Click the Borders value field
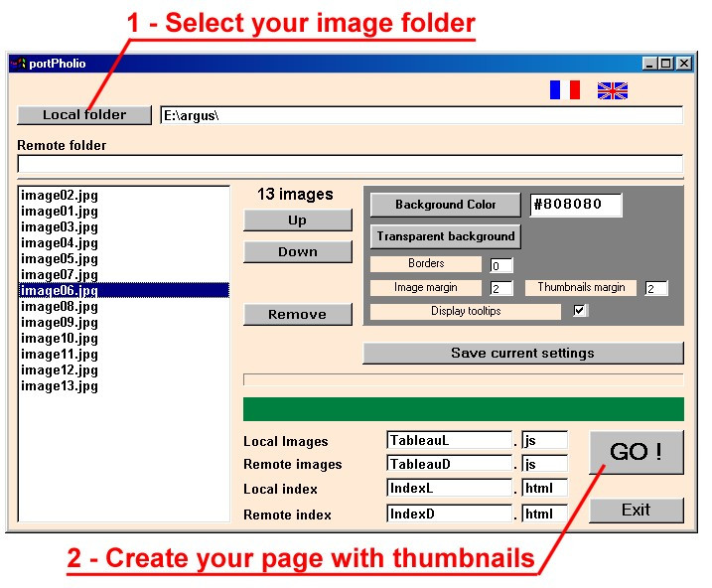 (x=501, y=265)
